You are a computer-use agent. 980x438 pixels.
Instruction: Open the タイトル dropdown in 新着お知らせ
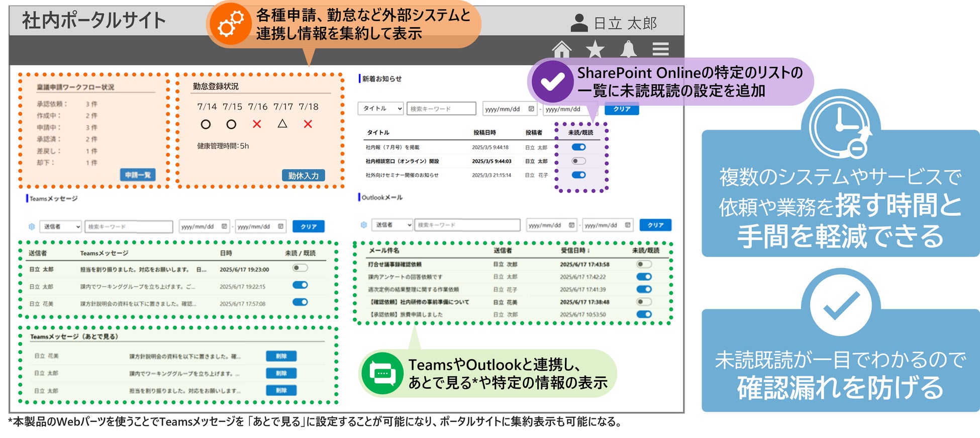click(380, 109)
